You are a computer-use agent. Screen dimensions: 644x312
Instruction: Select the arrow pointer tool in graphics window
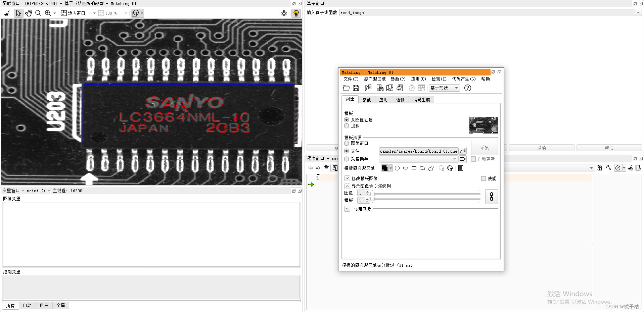(x=18, y=13)
